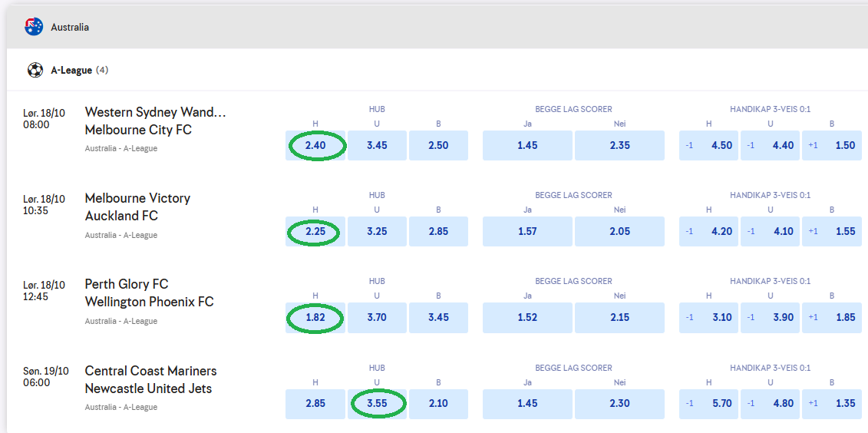Pick handicap -1 home odds 5.70

[x=708, y=403]
